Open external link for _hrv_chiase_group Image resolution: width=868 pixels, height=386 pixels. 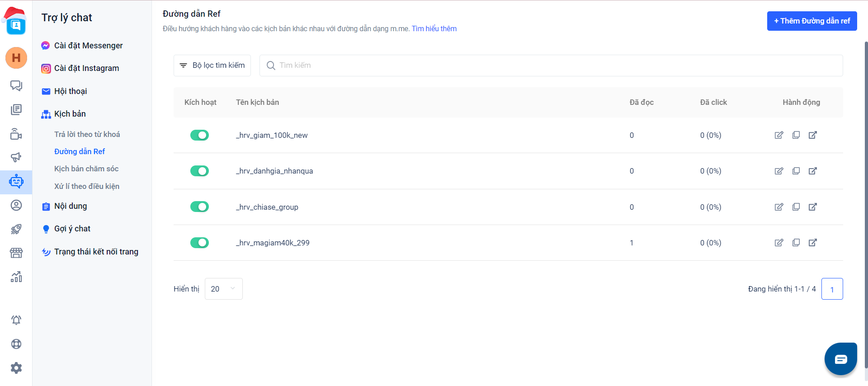click(813, 207)
